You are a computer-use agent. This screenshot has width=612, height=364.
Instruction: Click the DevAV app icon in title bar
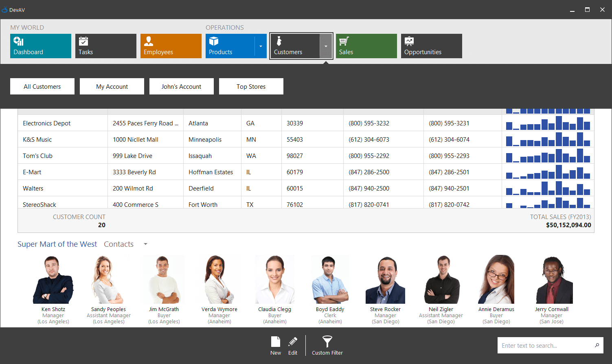pyautogui.click(x=5, y=9)
